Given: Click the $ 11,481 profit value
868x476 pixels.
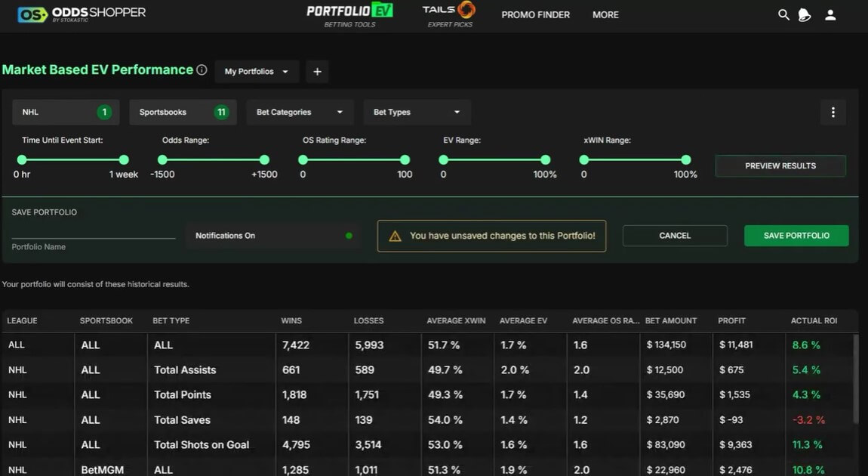Looking at the screenshot, I should (736, 345).
